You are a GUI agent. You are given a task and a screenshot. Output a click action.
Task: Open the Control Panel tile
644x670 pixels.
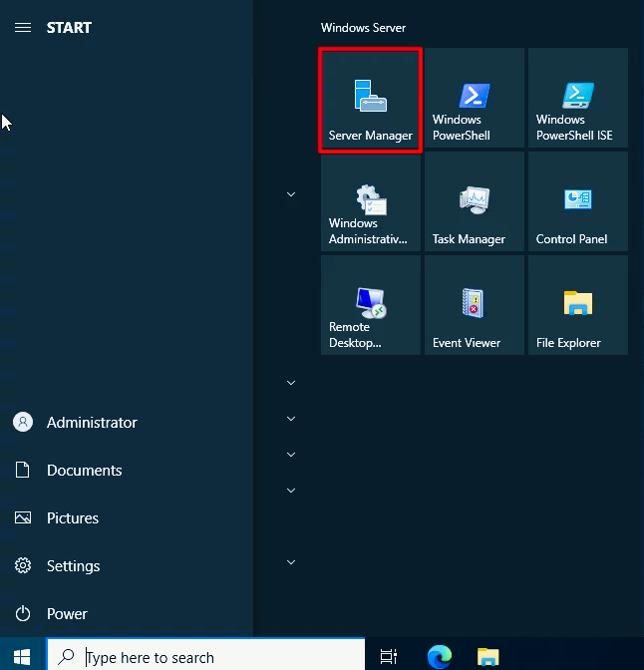578,201
